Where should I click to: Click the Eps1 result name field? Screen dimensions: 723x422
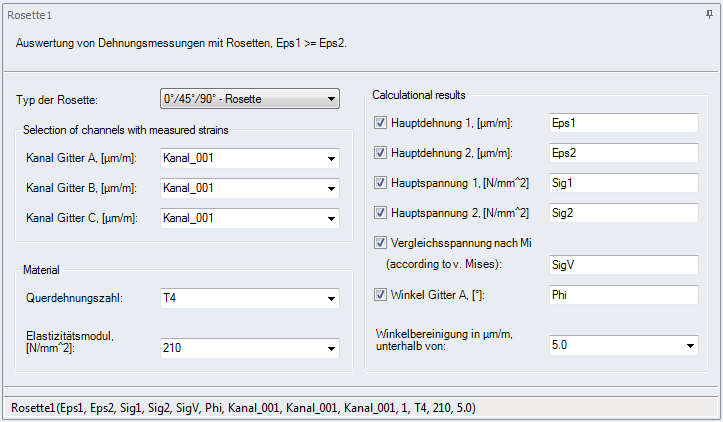622,123
